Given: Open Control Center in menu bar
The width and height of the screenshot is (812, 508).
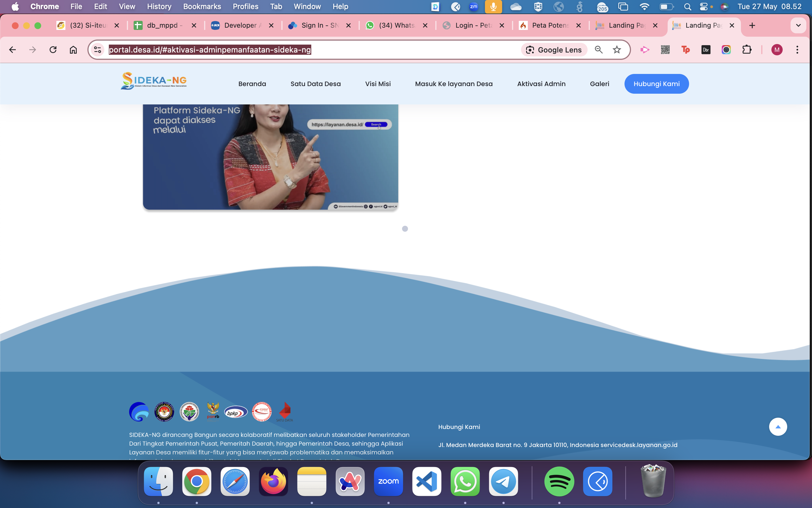Looking at the screenshot, I should coord(704,6).
